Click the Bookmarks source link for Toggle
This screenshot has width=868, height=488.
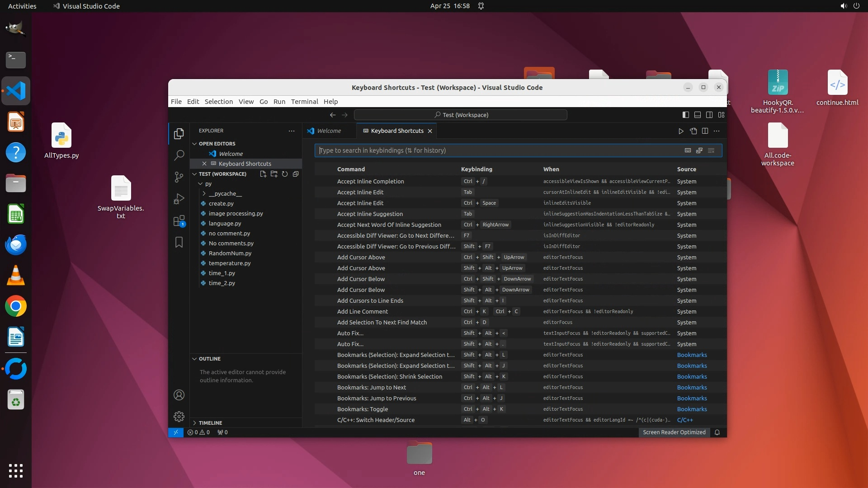click(692, 409)
